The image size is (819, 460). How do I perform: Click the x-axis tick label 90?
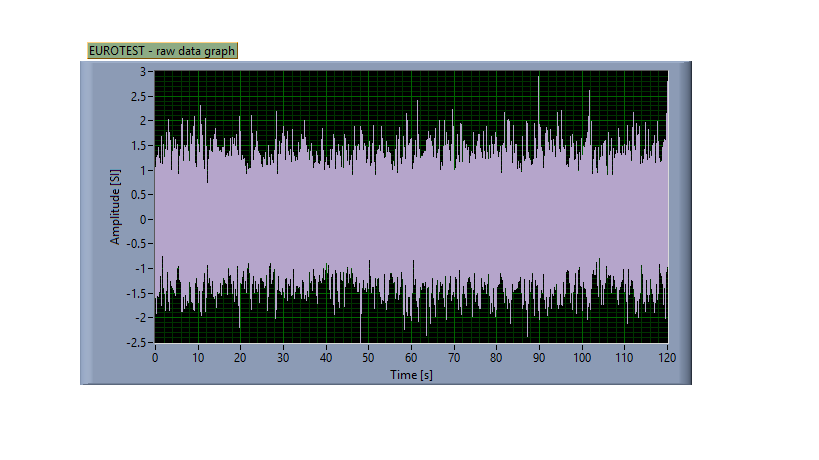(539, 358)
